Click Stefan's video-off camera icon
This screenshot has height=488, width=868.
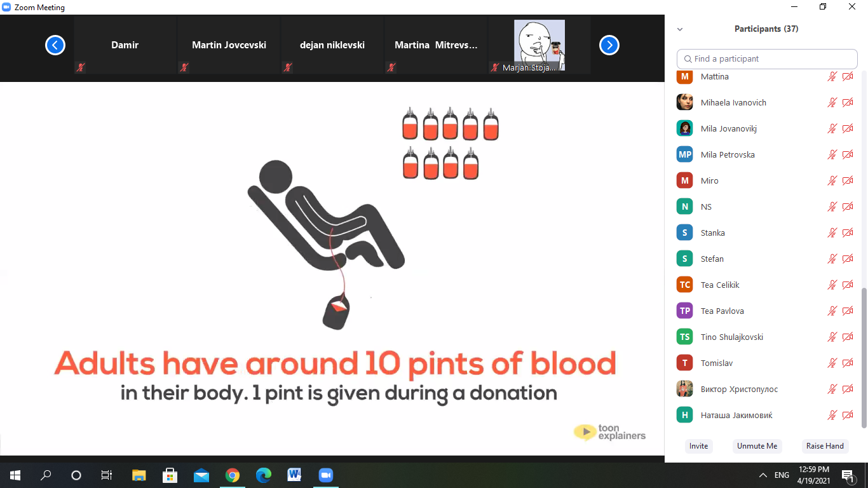point(848,259)
